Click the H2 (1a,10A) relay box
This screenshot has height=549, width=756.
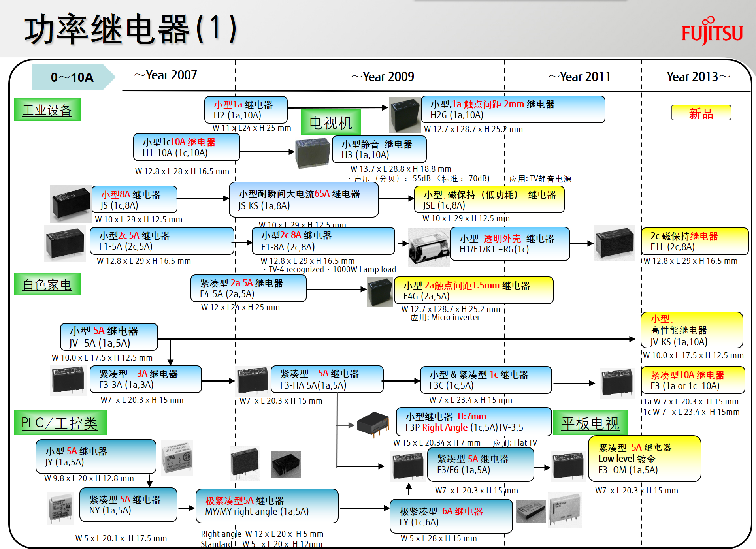click(x=246, y=110)
